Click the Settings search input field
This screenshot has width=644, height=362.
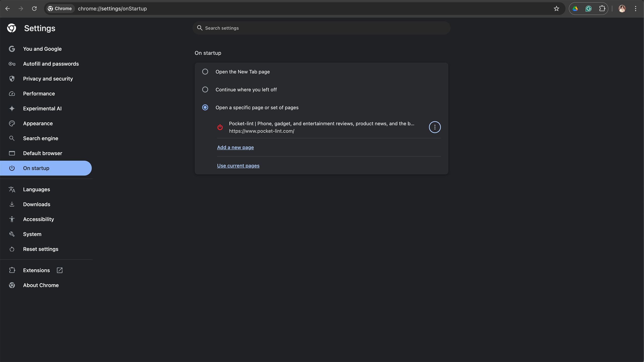coord(321,28)
